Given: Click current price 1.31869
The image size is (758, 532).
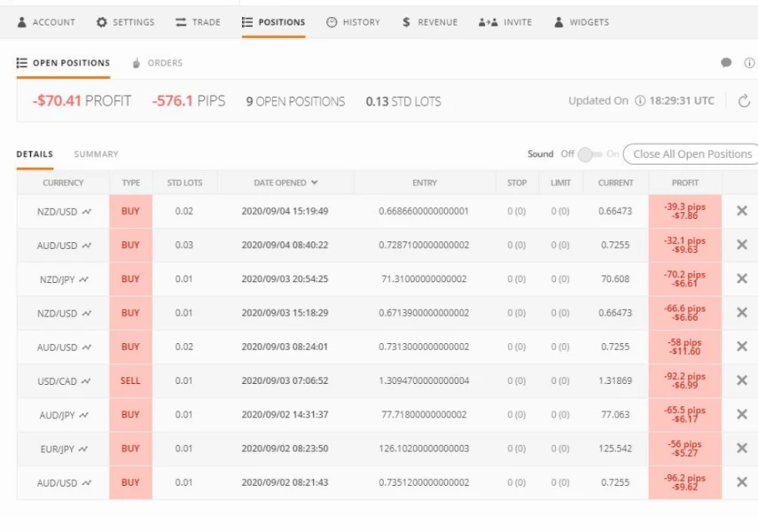Looking at the screenshot, I should point(615,380).
